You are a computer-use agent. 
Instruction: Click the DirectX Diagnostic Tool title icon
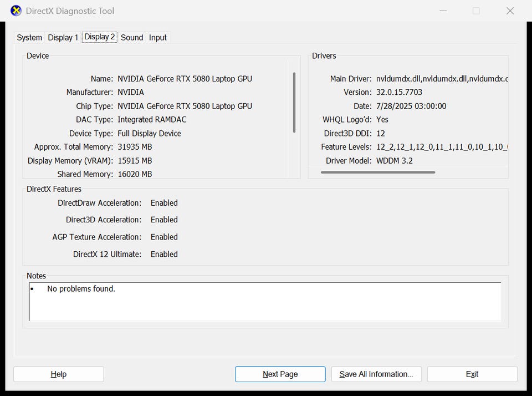(x=16, y=11)
